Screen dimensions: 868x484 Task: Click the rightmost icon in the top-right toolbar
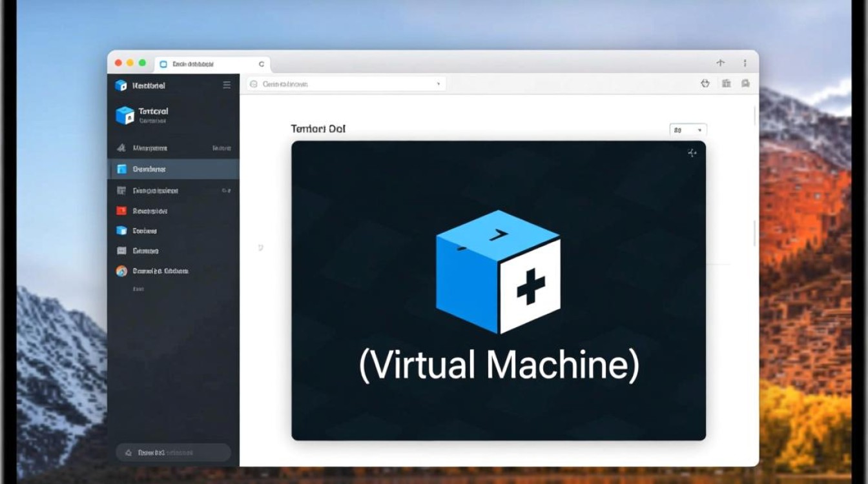(746, 83)
